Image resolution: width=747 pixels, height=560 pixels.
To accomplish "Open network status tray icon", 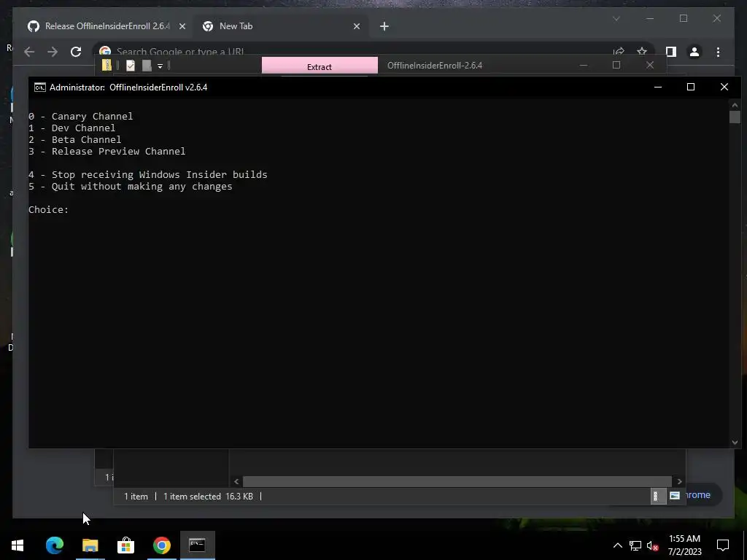I will pyautogui.click(x=635, y=545).
